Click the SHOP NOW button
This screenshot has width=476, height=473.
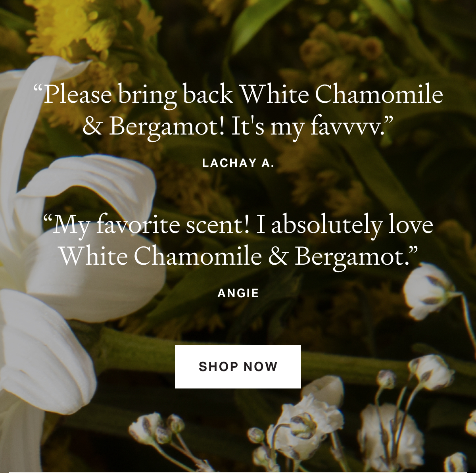click(238, 366)
